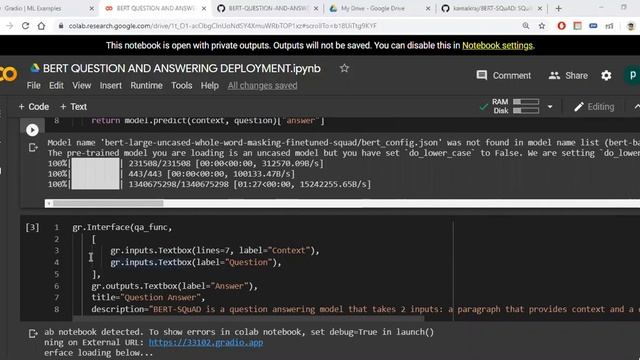Switch to GitHub BERT-QUESTION-AND-ANSWERING tab
The height and width of the screenshot is (360, 640).
[267, 8]
